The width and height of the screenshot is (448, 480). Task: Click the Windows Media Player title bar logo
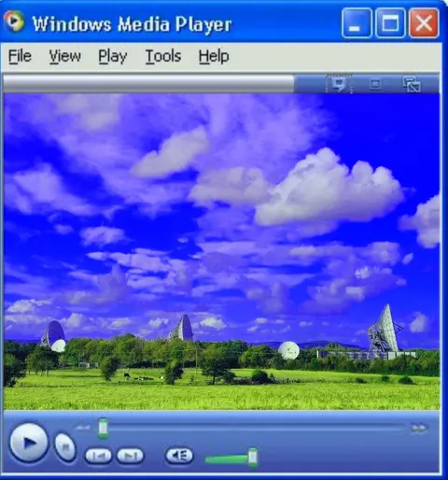click(14, 21)
